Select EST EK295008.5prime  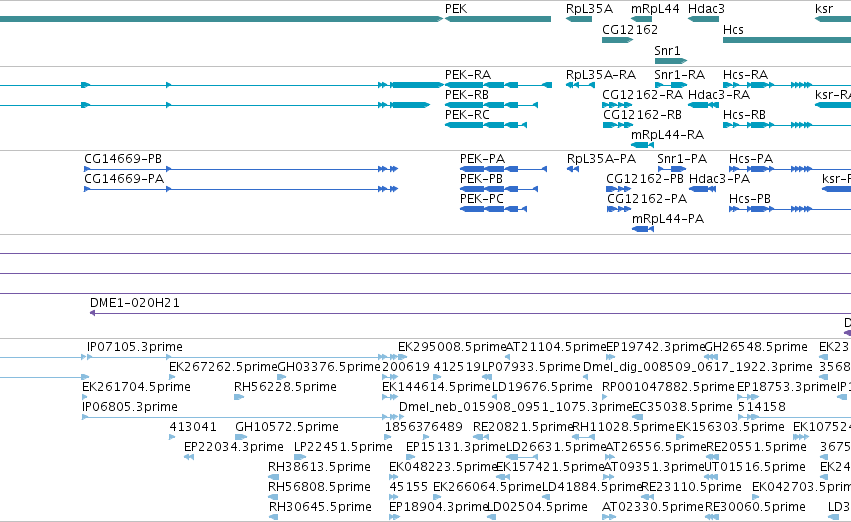[452, 347]
